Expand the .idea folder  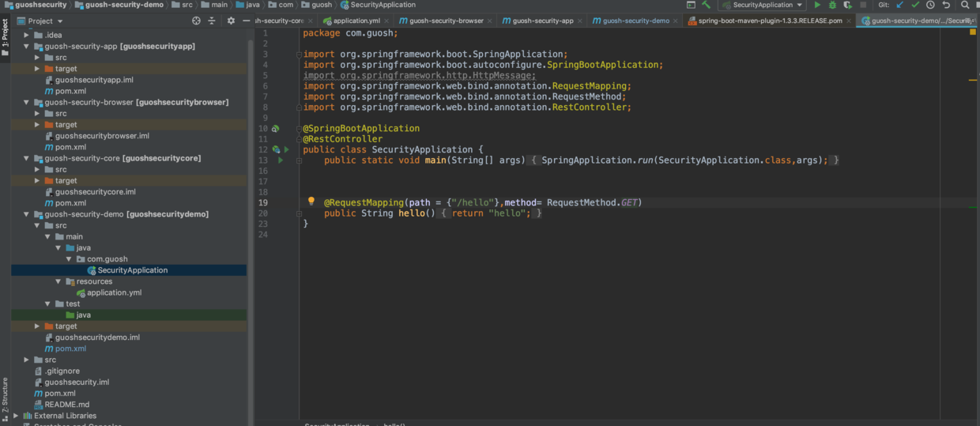point(26,35)
